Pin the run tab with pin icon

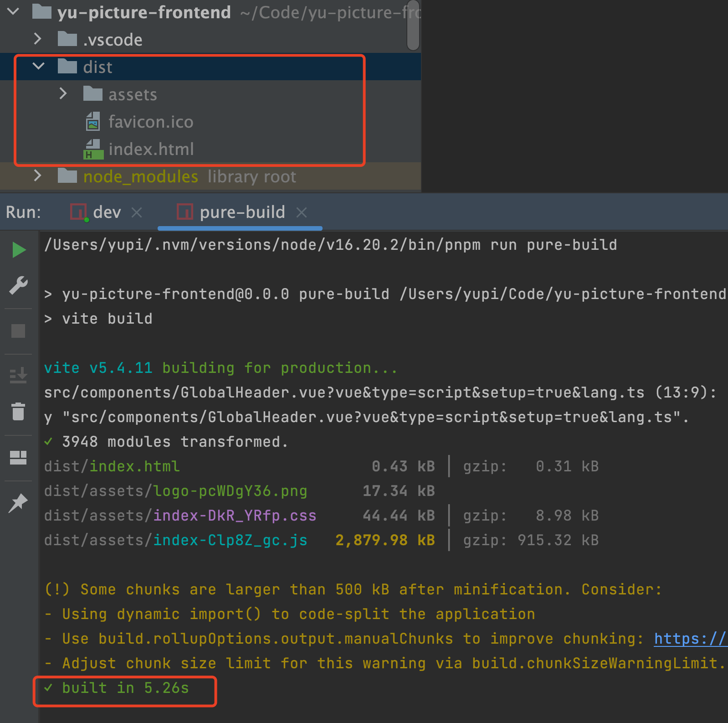tap(19, 503)
